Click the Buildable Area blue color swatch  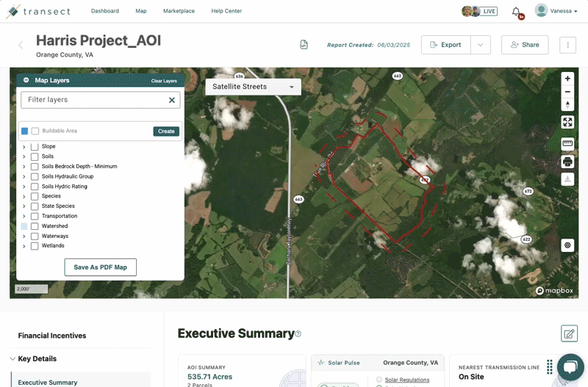(x=25, y=131)
